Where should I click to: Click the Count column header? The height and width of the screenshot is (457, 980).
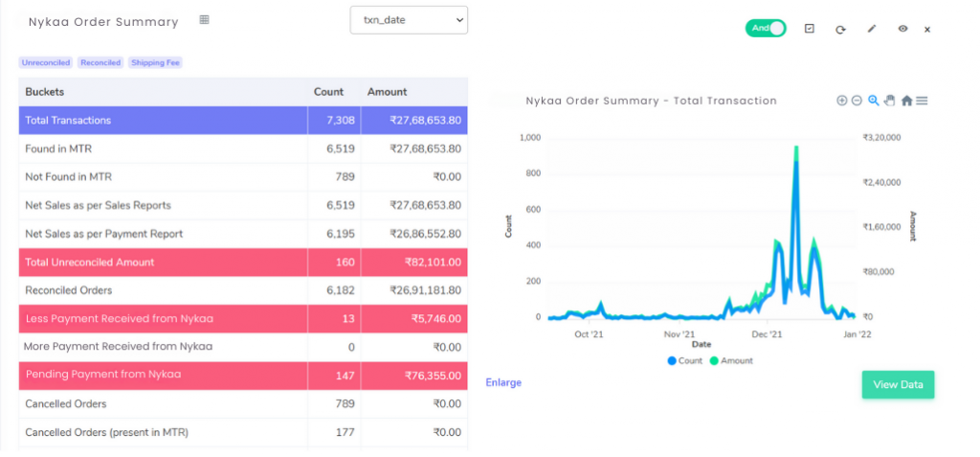(x=329, y=92)
